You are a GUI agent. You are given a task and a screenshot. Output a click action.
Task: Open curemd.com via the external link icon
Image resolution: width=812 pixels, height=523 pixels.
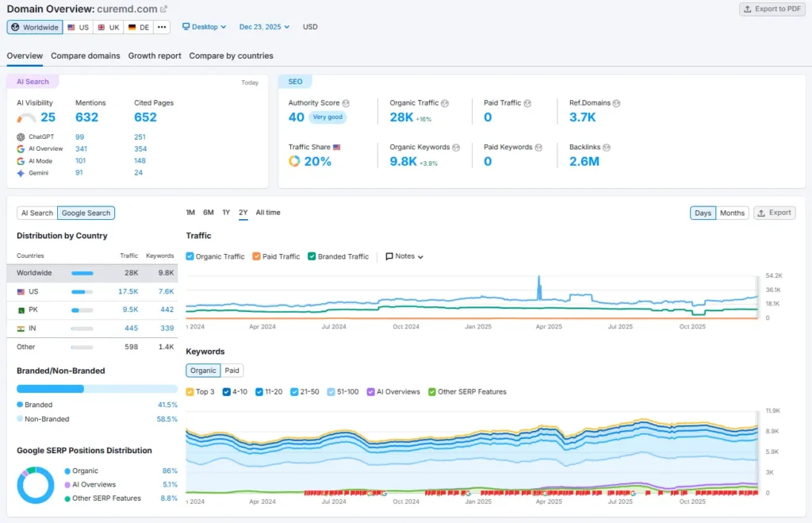click(x=163, y=9)
